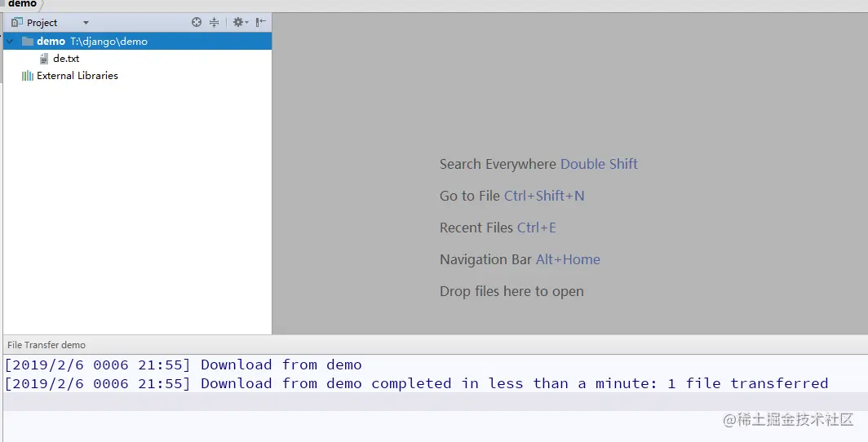Click the External Libraries bars icon
This screenshot has width=868, height=442.
coord(27,76)
